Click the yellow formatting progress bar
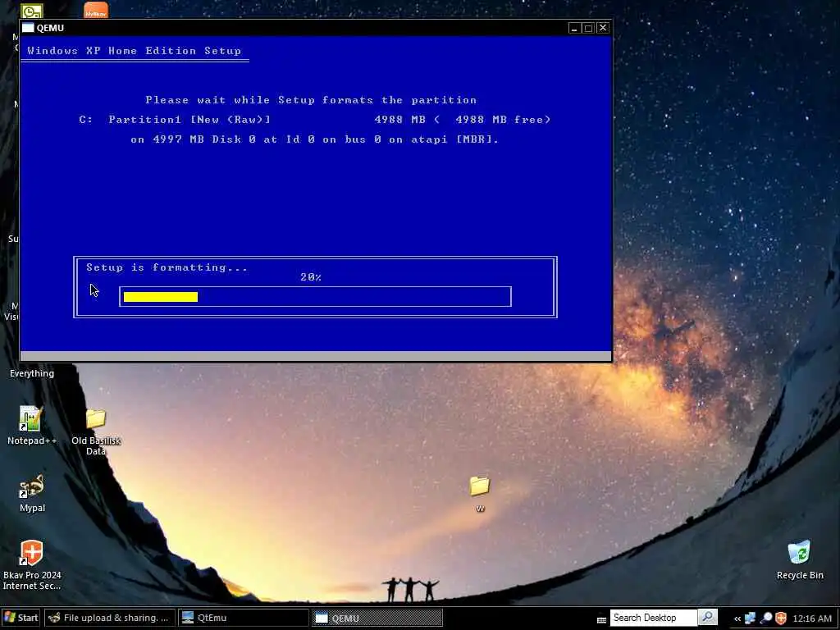Image resolution: width=840 pixels, height=630 pixels. click(161, 297)
